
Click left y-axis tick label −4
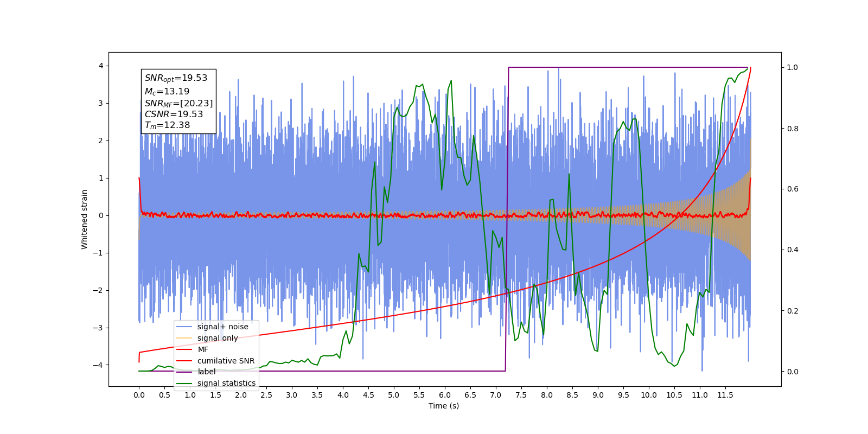[x=98, y=365]
